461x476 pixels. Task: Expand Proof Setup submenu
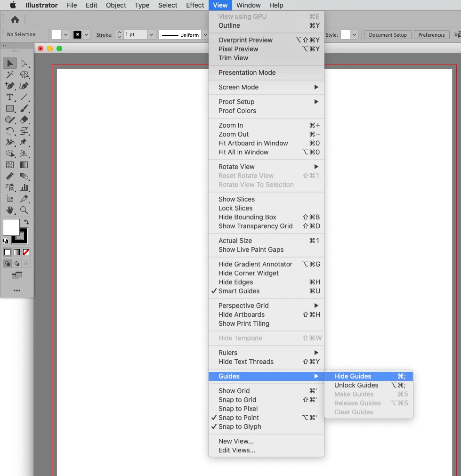(267, 102)
